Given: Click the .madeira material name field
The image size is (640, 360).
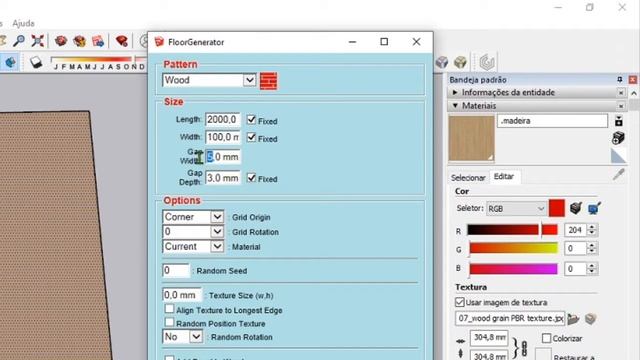Looking at the screenshot, I should pyautogui.click(x=552, y=121).
